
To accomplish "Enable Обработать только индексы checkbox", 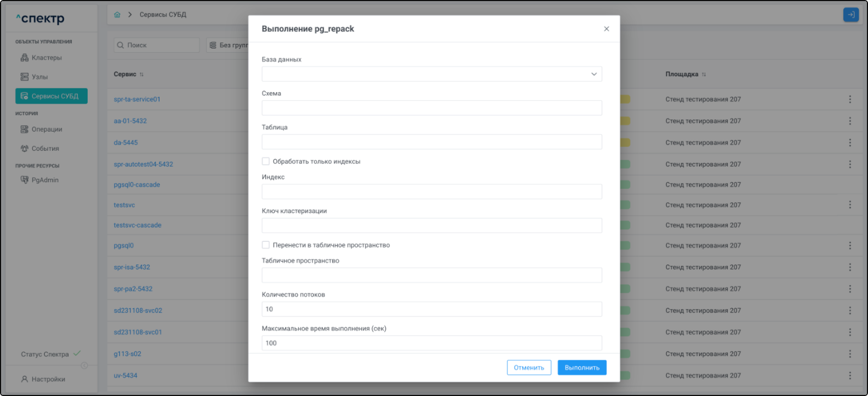I will tap(266, 161).
